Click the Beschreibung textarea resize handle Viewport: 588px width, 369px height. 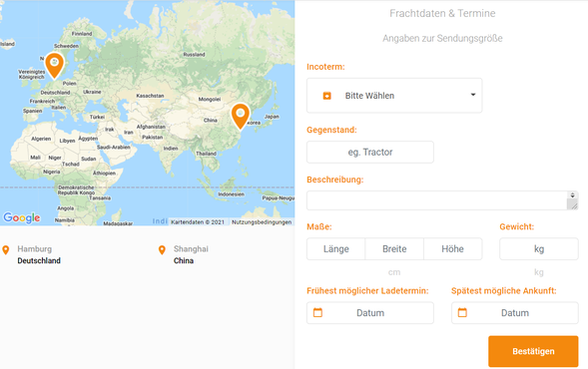(x=573, y=204)
